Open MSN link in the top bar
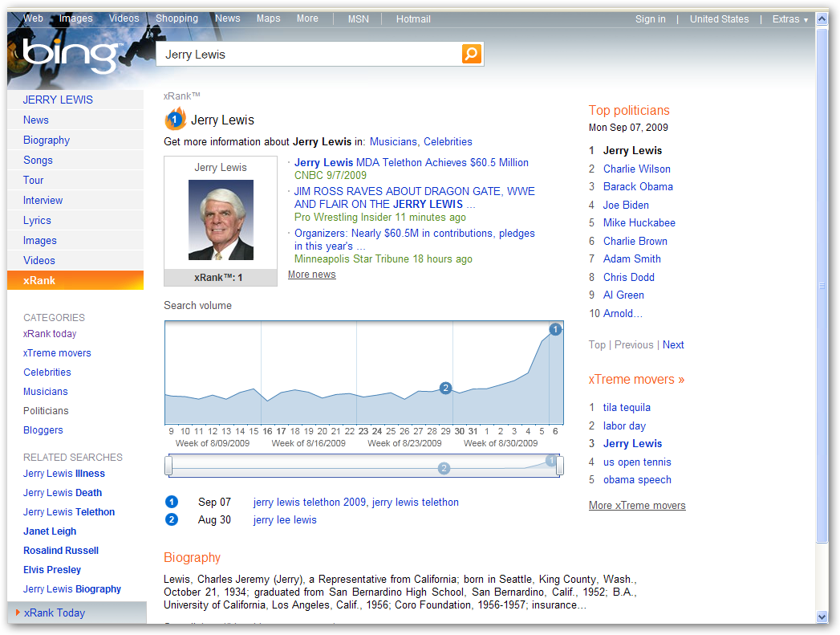This screenshot has width=840, height=635. (359, 18)
